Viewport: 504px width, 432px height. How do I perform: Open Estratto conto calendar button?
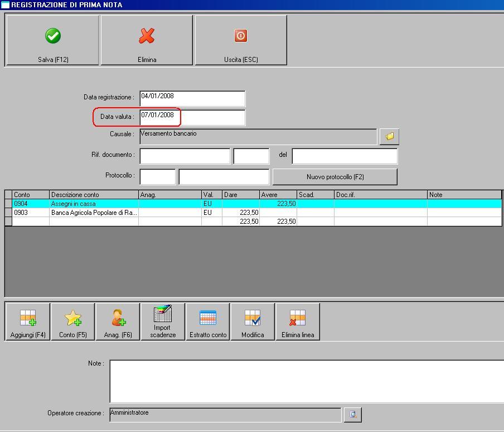208,321
